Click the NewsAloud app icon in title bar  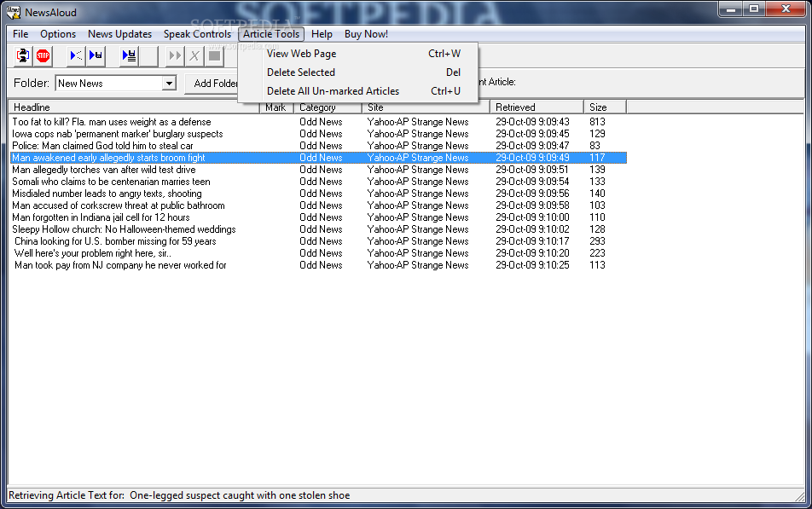point(14,12)
